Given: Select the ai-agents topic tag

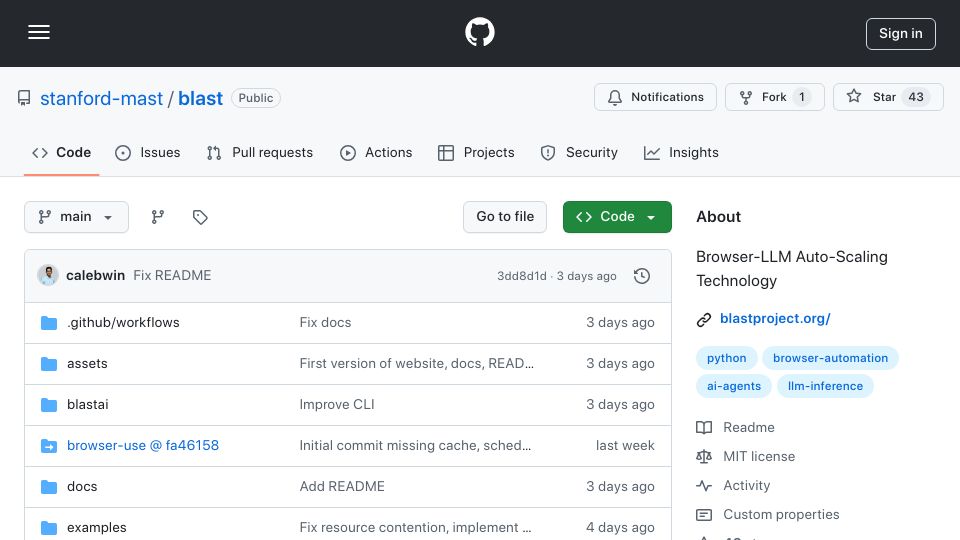Looking at the screenshot, I should click(733, 386).
